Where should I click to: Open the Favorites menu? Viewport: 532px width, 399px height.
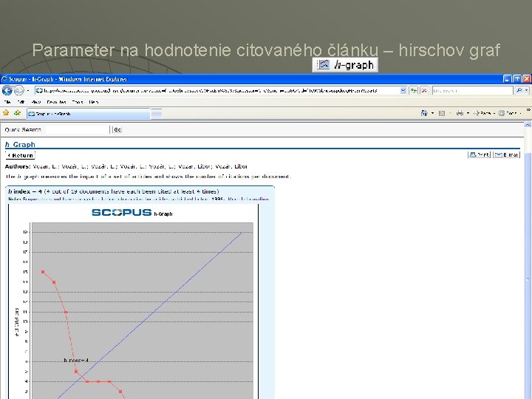pos(56,102)
